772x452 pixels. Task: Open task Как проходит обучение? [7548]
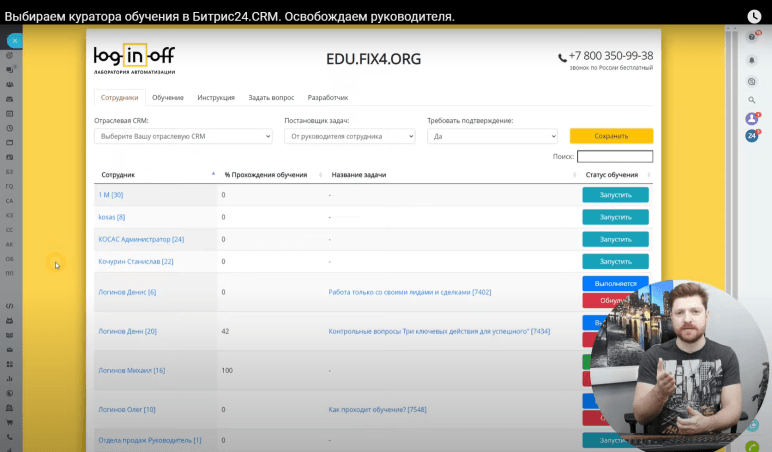(x=377, y=409)
